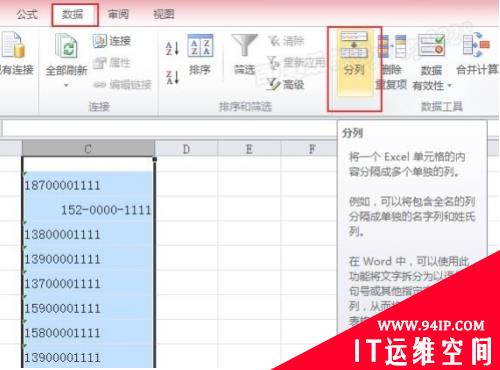
Task: Click the Refresh All (全部刷新) icon
Action: coord(66,47)
